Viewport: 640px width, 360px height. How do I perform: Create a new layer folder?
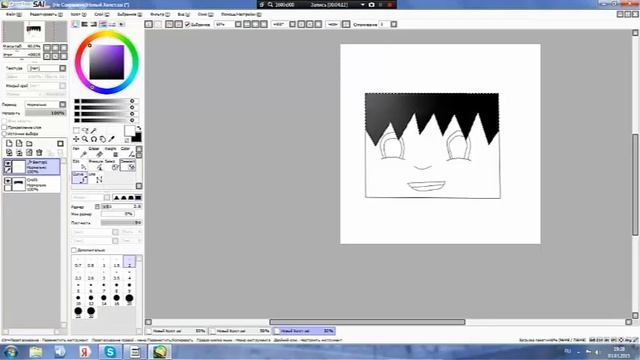[x=29, y=143]
